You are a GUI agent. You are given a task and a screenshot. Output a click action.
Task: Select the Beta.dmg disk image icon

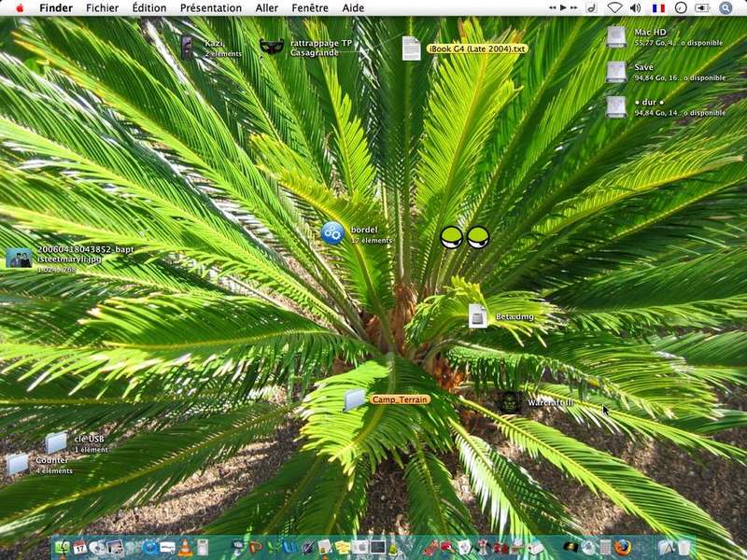[x=477, y=316]
